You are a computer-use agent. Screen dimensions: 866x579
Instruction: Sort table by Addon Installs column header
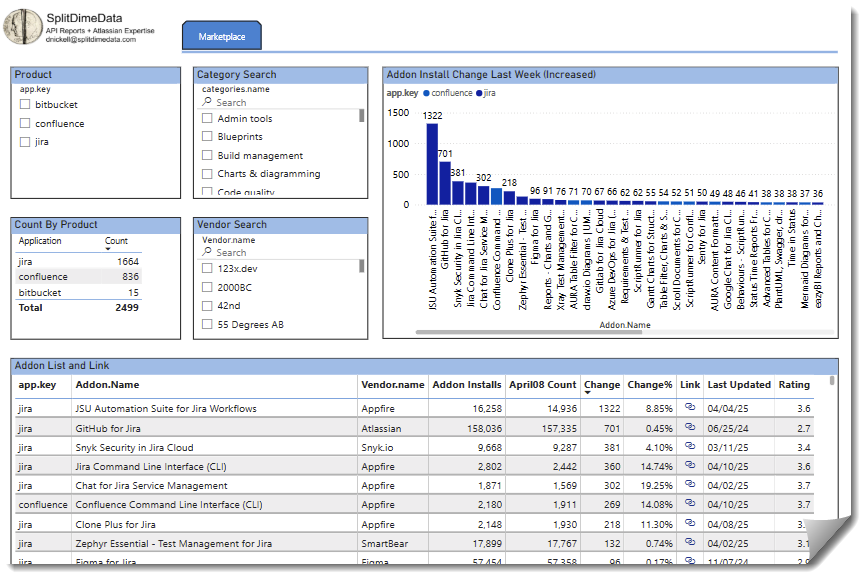click(x=467, y=385)
